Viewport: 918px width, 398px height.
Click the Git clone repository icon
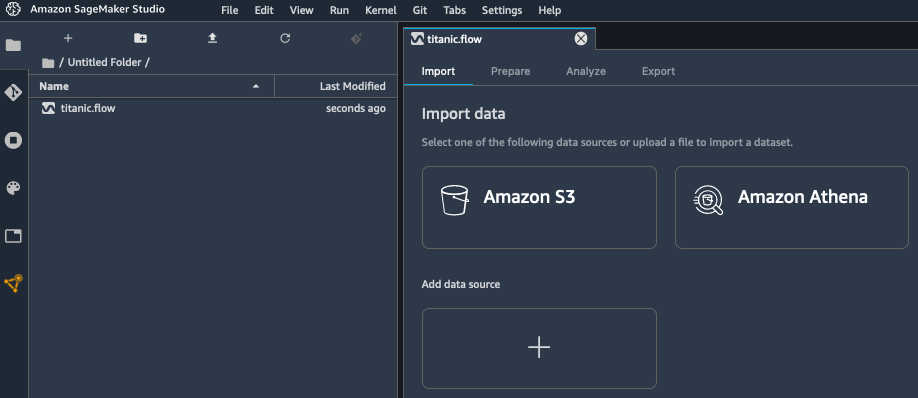[357, 38]
